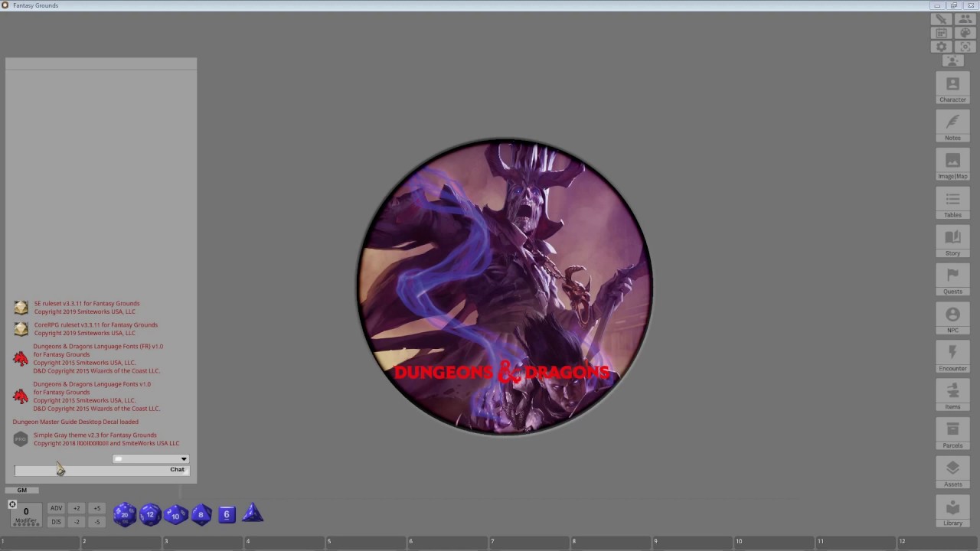Viewport: 980px width, 551px height.
Task: Toggle the DIS disadvantage modifier
Action: click(56, 522)
